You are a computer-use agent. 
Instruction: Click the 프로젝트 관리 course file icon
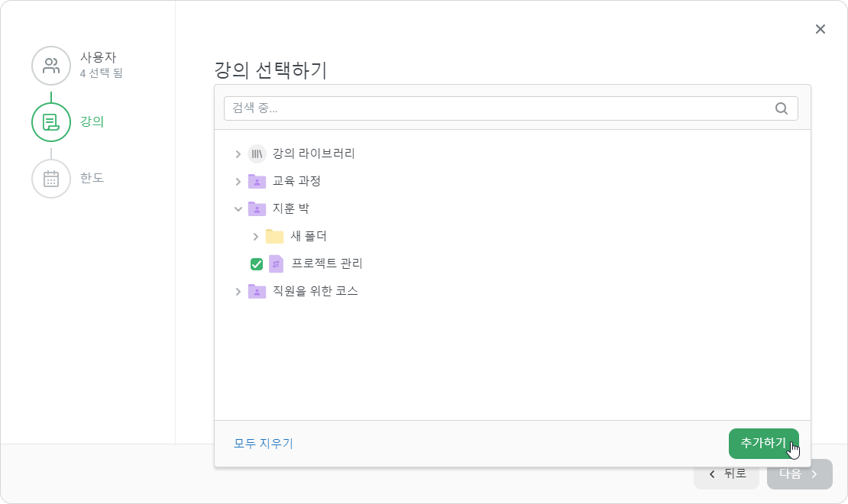tap(277, 264)
